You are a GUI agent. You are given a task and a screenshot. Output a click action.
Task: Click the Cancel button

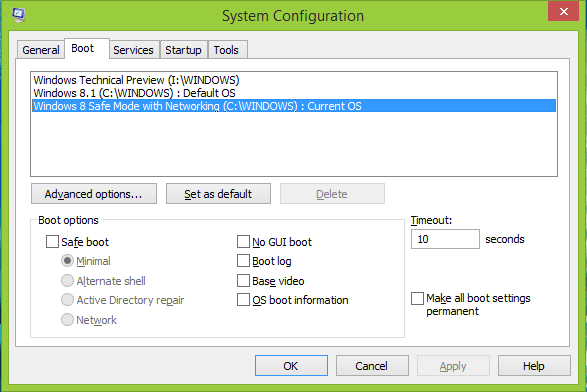point(372,365)
